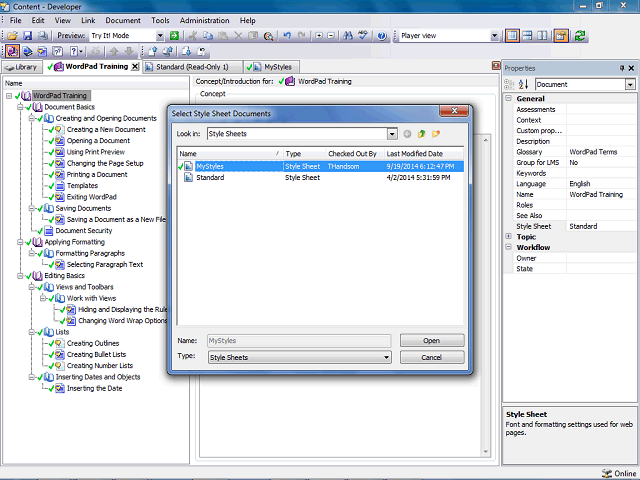
Task: Click the Check In icon with blue up arrow
Action: coord(153,51)
